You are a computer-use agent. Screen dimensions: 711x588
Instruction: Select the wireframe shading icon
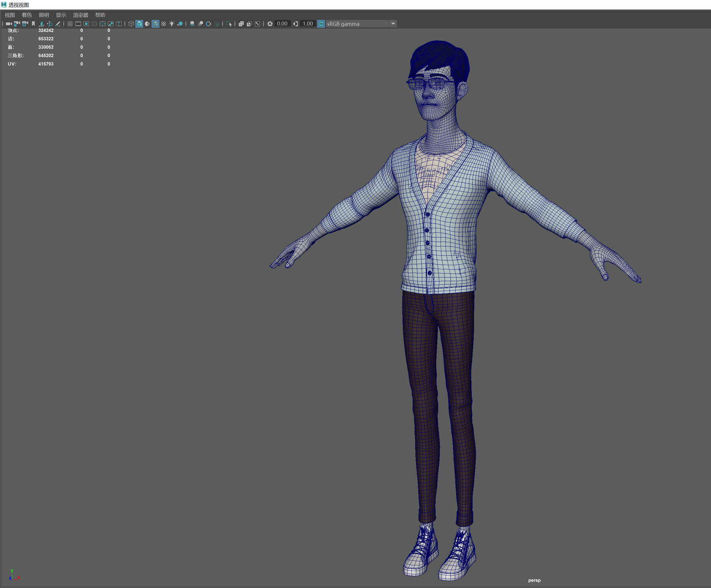[131, 24]
